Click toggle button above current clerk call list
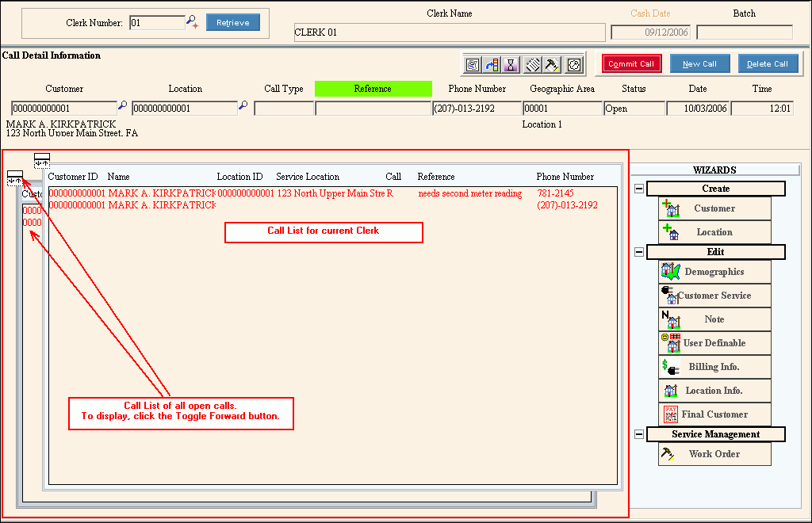 pyautogui.click(x=42, y=159)
